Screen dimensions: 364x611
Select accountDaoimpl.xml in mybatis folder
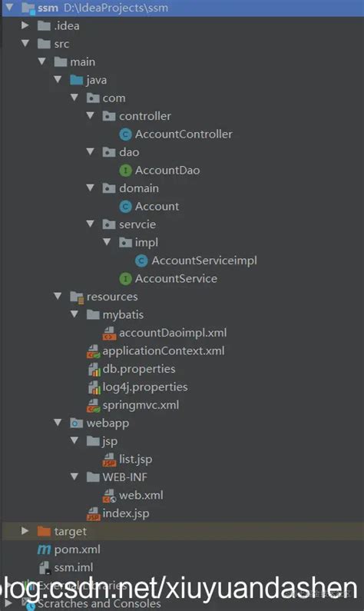click(173, 333)
